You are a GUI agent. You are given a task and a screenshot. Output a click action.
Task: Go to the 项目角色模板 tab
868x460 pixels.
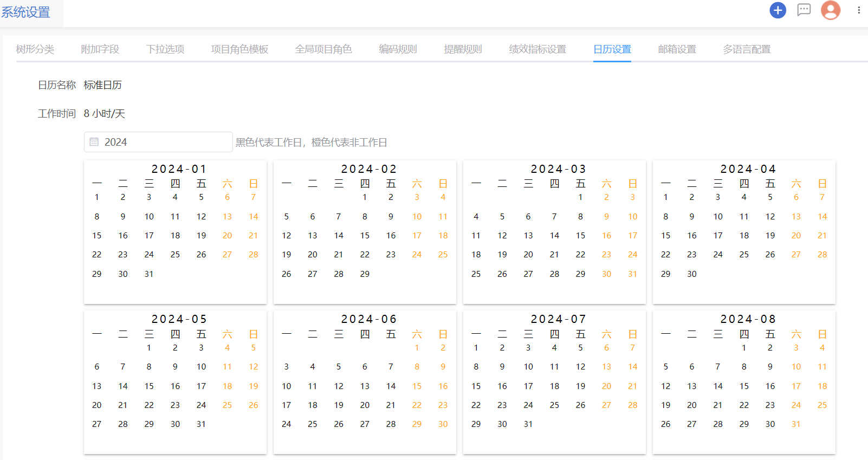coord(239,49)
